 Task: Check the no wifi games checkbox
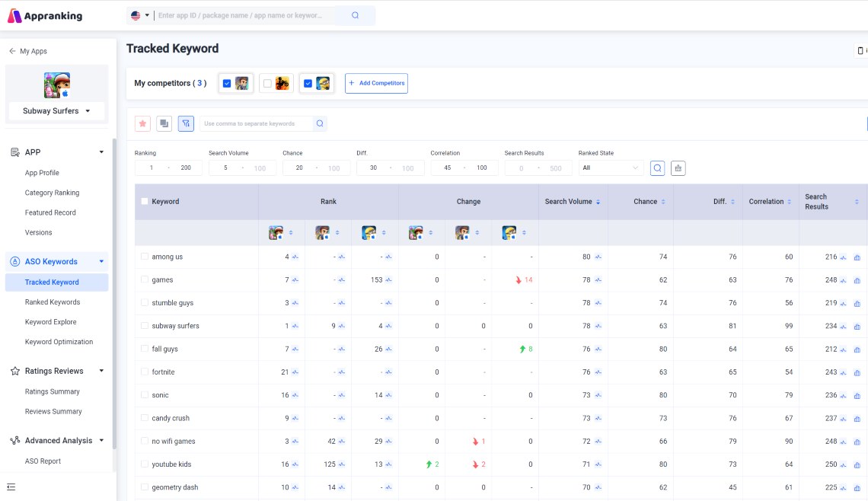145,441
